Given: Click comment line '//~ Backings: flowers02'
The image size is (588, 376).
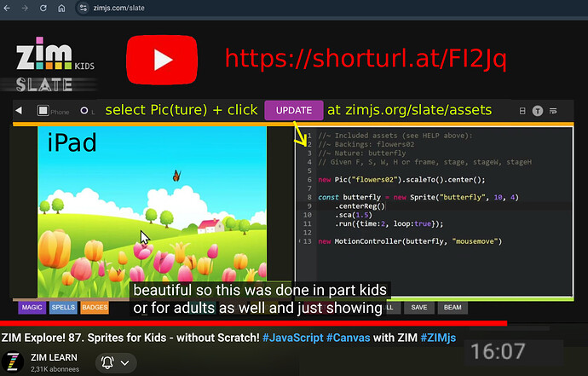Looking at the screenshot, I should (366, 144).
